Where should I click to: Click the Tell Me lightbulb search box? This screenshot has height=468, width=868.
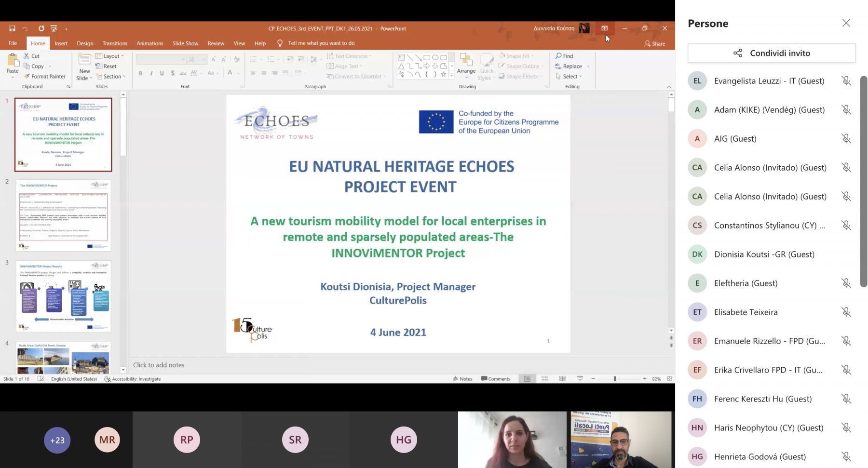coord(316,43)
